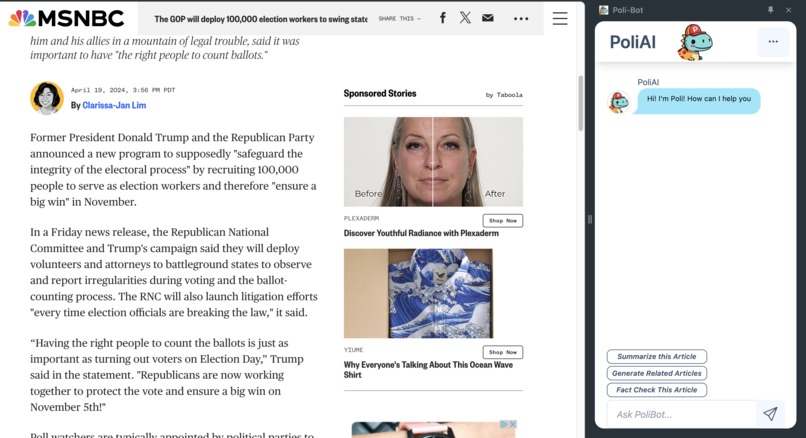Close the Poli-Bot panel

click(x=789, y=10)
